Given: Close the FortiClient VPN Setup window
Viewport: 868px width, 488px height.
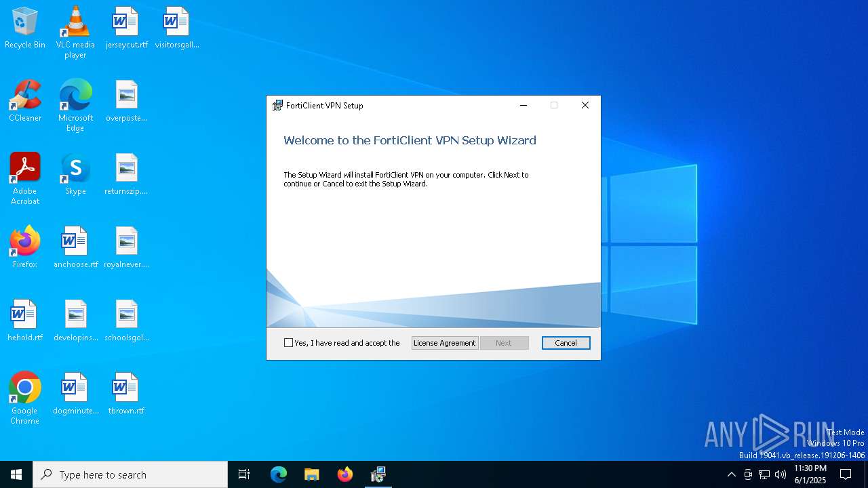Looking at the screenshot, I should [585, 105].
